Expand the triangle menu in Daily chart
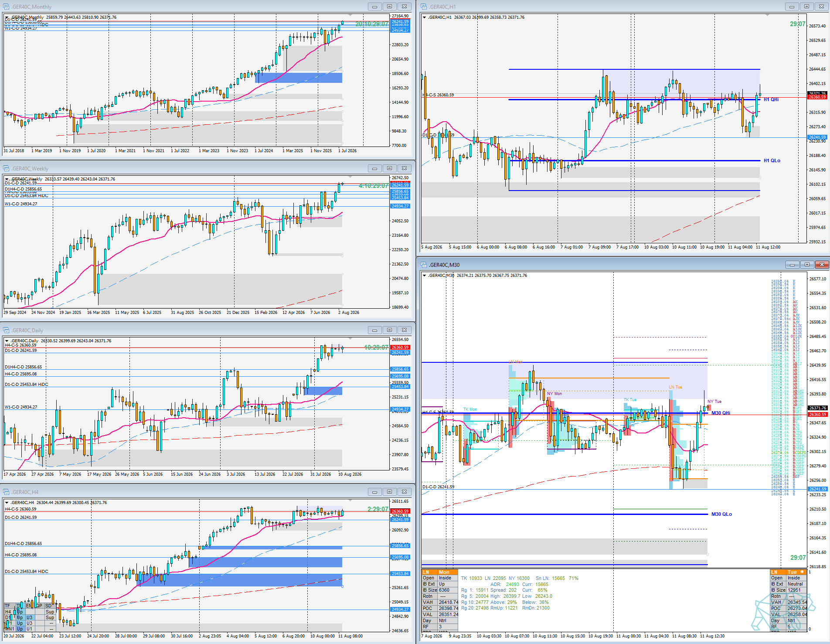The image size is (830, 644). (7, 341)
